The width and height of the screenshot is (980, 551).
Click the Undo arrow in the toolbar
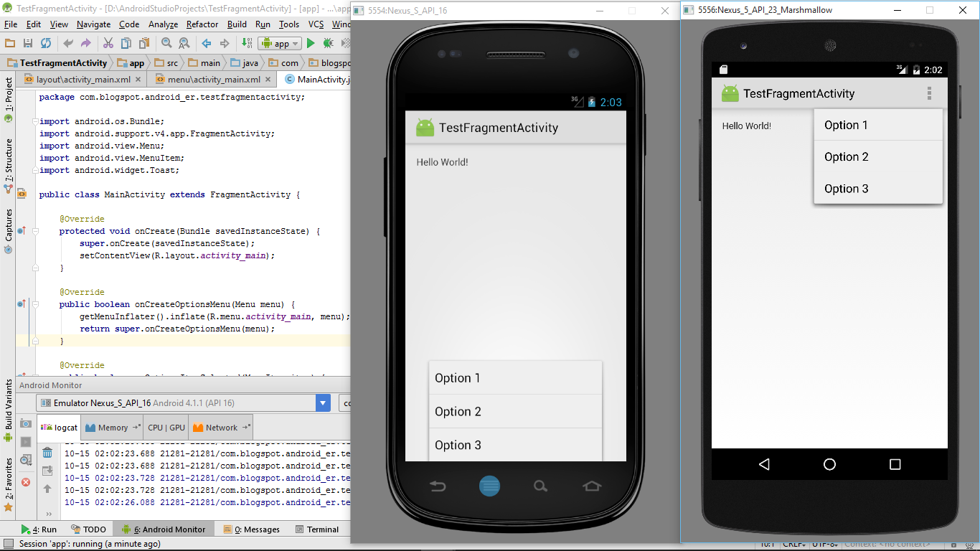pyautogui.click(x=67, y=43)
